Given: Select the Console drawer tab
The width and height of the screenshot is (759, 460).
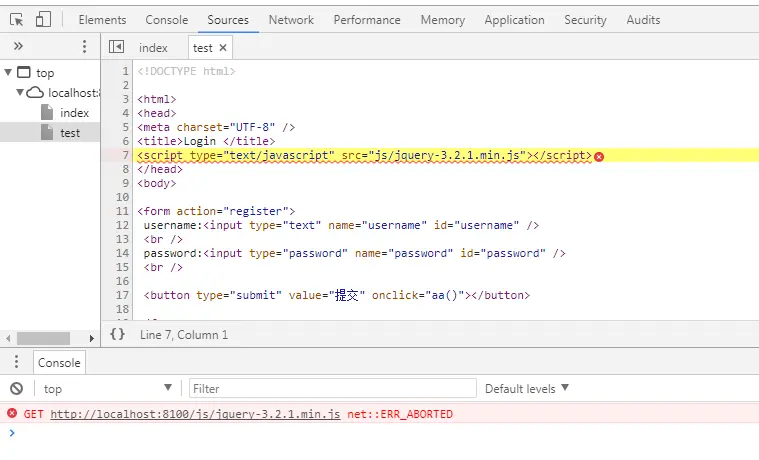Looking at the screenshot, I should pos(59,362).
